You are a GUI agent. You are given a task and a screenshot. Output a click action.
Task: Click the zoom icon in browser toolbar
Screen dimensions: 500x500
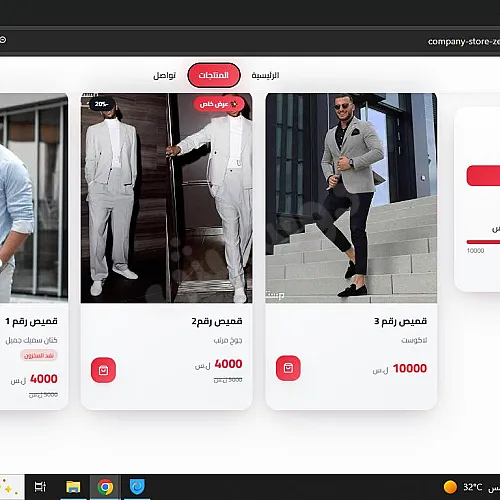[x=3, y=40]
